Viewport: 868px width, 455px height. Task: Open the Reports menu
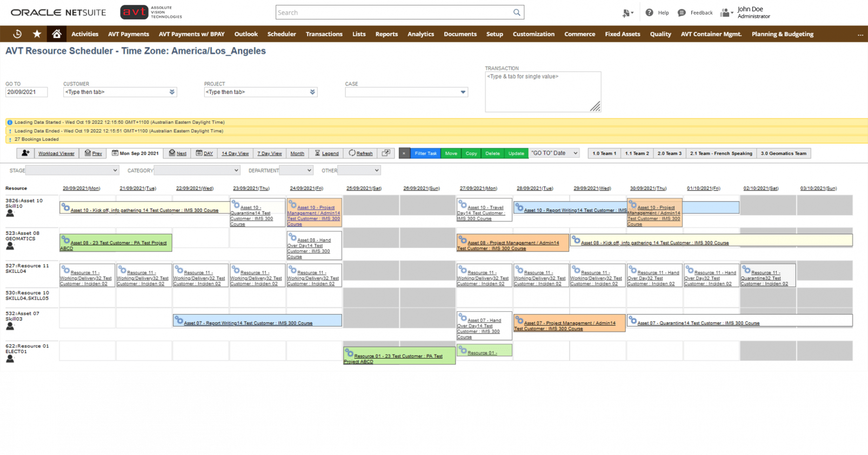click(x=386, y=34)
